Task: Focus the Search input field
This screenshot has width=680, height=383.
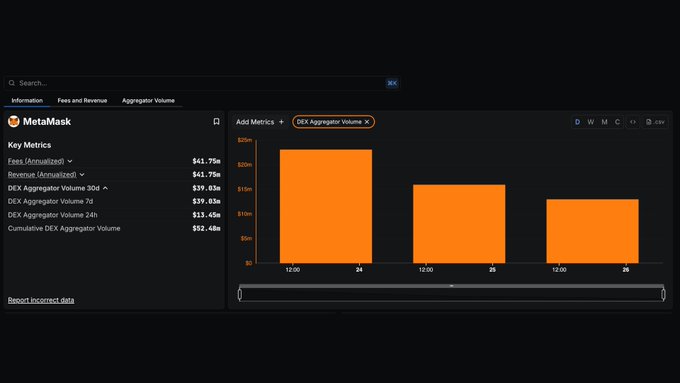Action: pyautogui.click(x=202, y=83)
